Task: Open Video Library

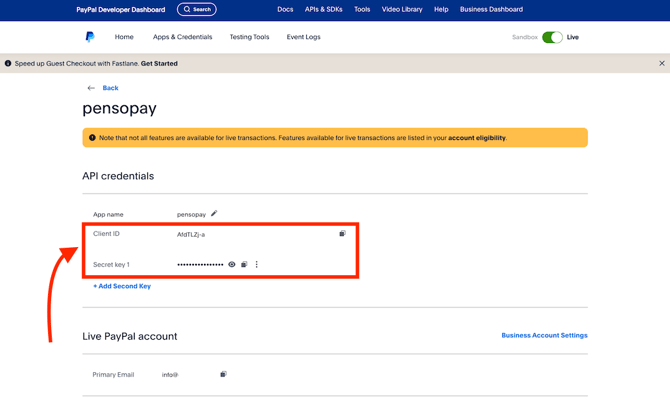Action: [402, 9]
